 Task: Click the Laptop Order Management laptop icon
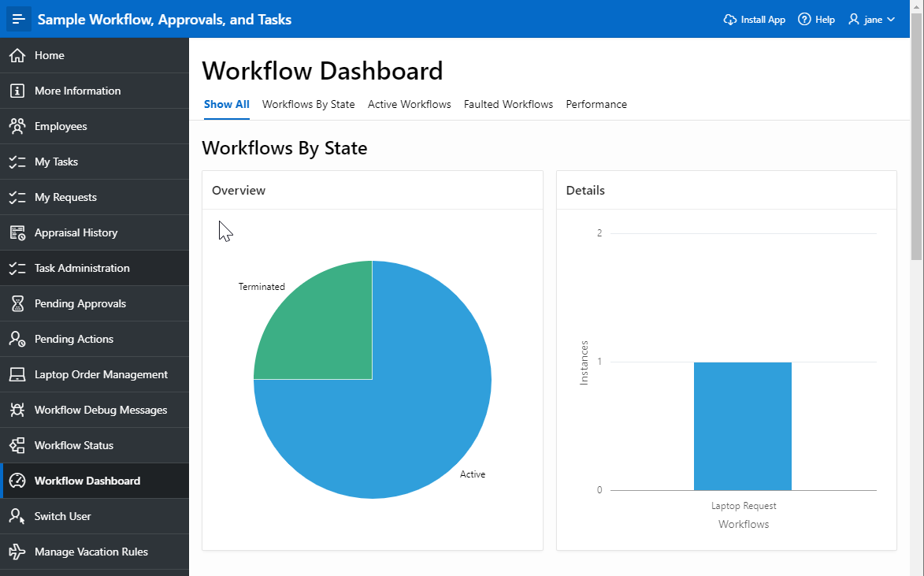click(x=17, y=374)
